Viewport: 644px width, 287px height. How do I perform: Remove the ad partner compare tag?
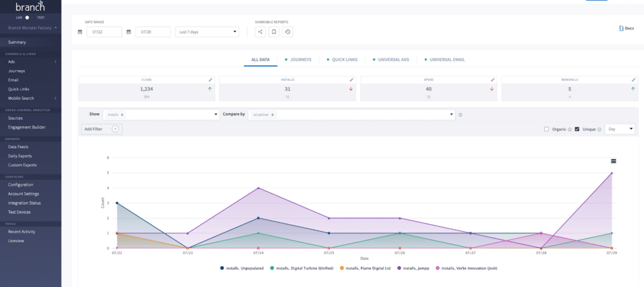[272, 115]
